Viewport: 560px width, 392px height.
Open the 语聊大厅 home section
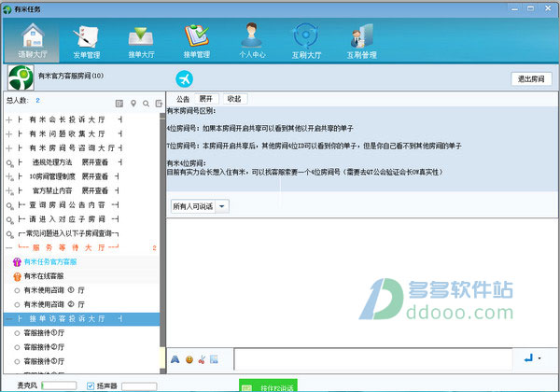pos(33,41)
